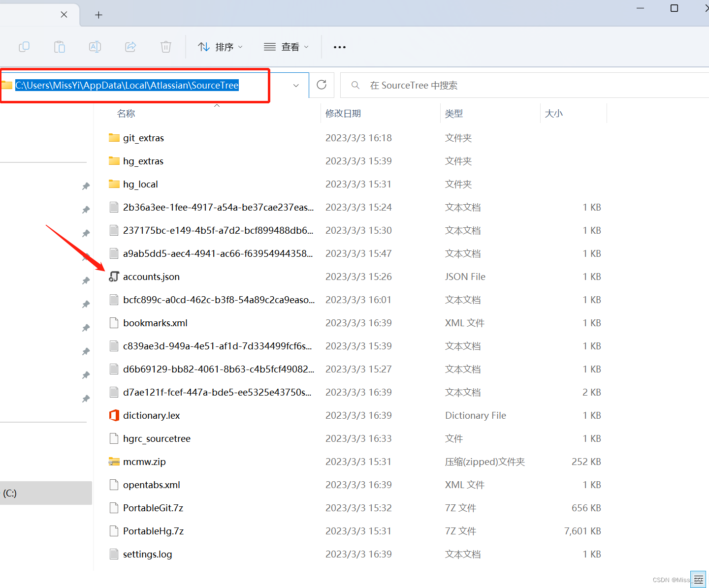709x588 pixels.
Task: Sort files by clicking the 大小 column header
Action: pos(554,113)
